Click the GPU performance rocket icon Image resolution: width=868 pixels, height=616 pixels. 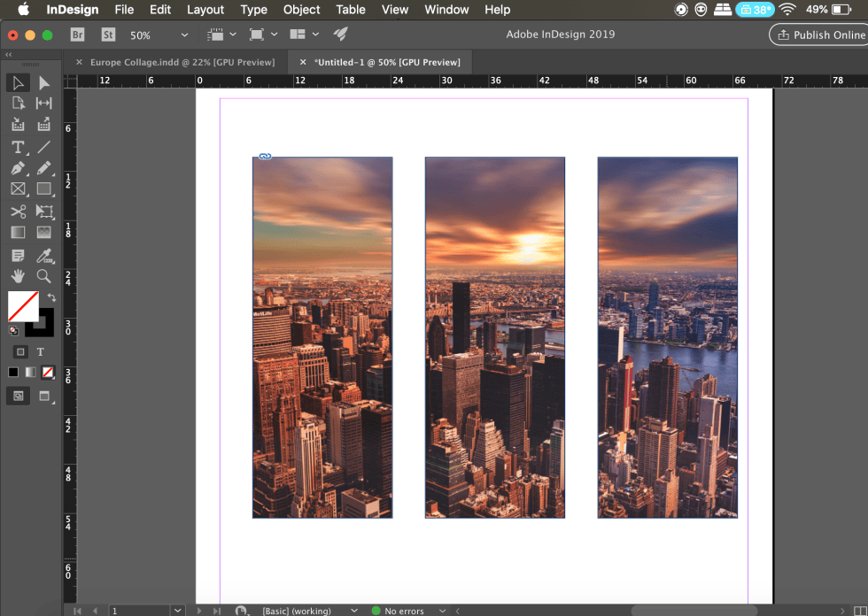pos(340,35)
